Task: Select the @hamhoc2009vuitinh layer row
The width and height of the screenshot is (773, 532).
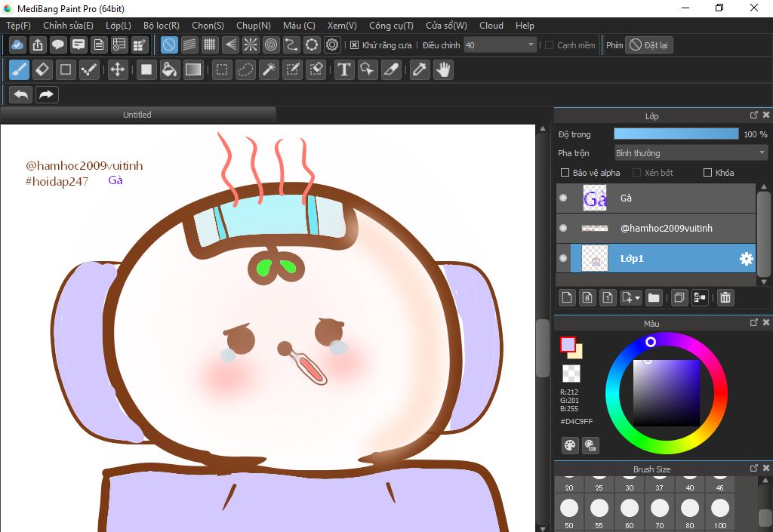Action: 656,228
